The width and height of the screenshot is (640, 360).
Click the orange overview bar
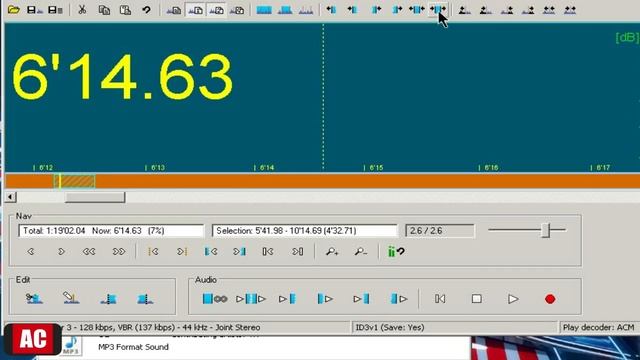322,181
